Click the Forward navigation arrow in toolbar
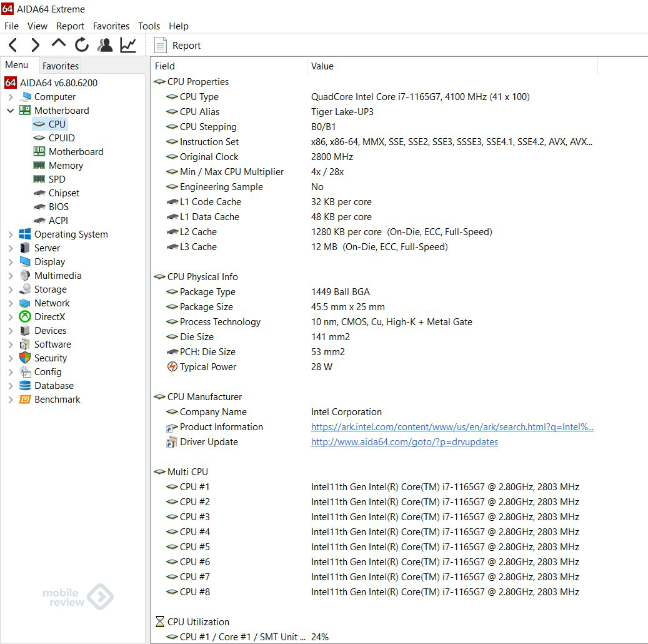The image size is (648, 644). click(x=36, y=45)
